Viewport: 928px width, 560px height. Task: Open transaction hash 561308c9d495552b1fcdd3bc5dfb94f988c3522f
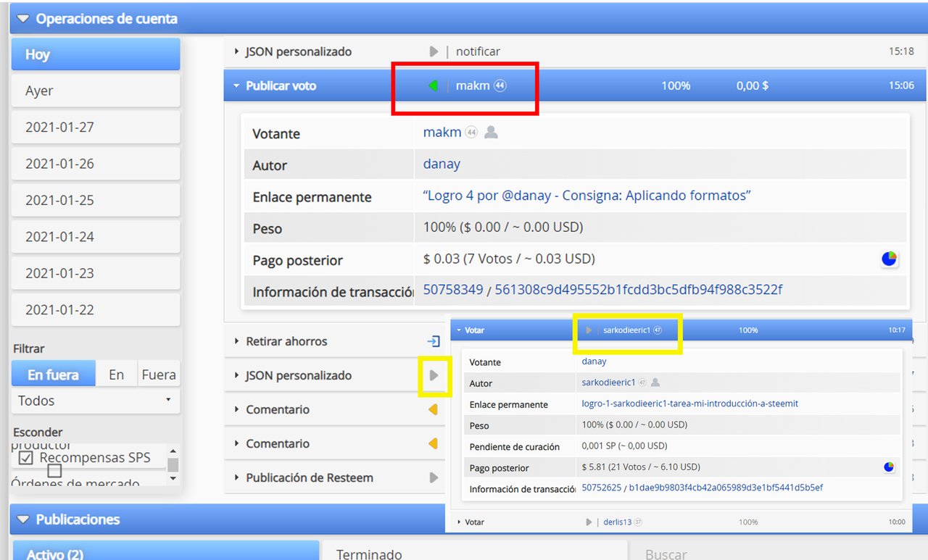click(x=639, y=290)
